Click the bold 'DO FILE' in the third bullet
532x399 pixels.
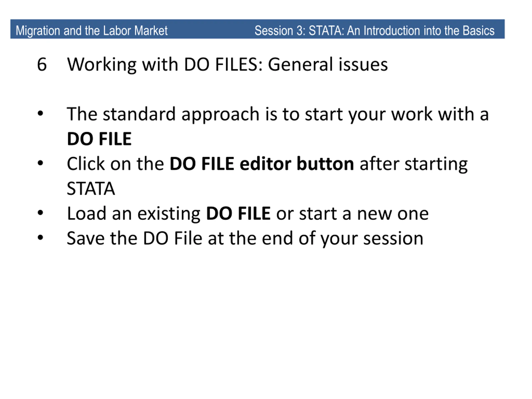point(238,213)
